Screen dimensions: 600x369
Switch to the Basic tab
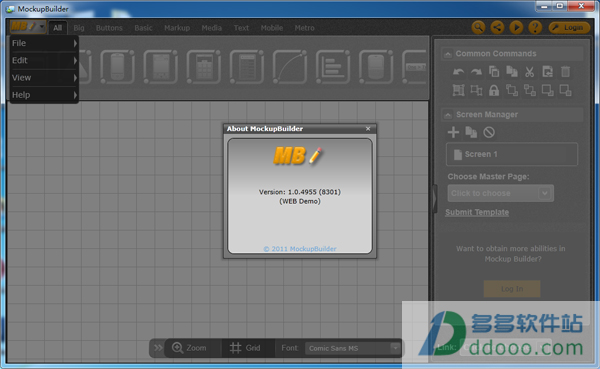[x=143, y=28]
